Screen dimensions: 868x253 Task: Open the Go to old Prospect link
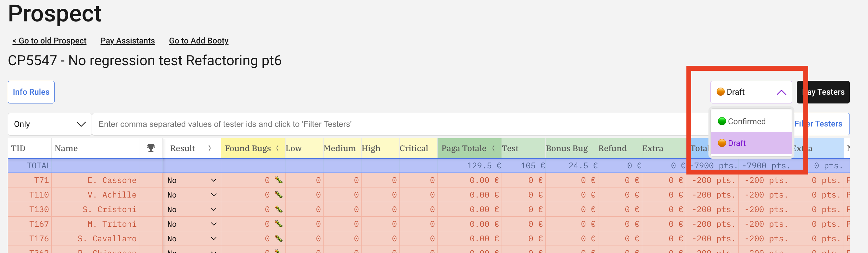coord(49,41)
